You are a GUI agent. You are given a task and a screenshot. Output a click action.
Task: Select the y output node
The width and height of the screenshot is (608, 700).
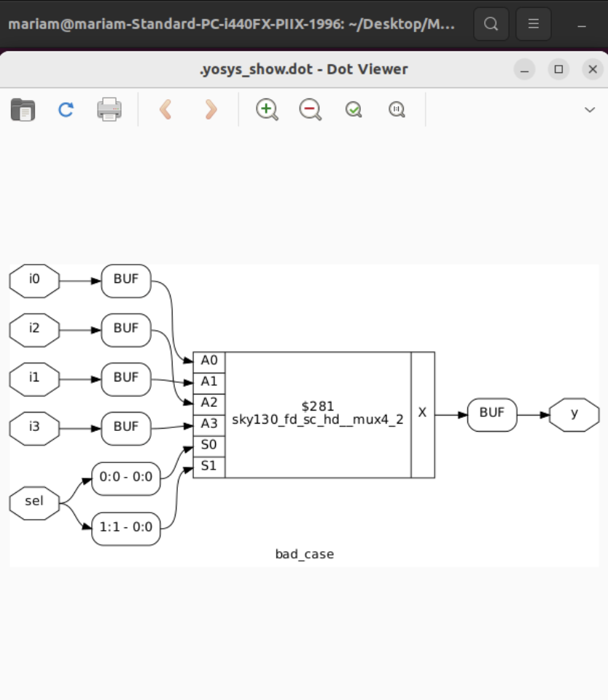(x=574, y=414)
